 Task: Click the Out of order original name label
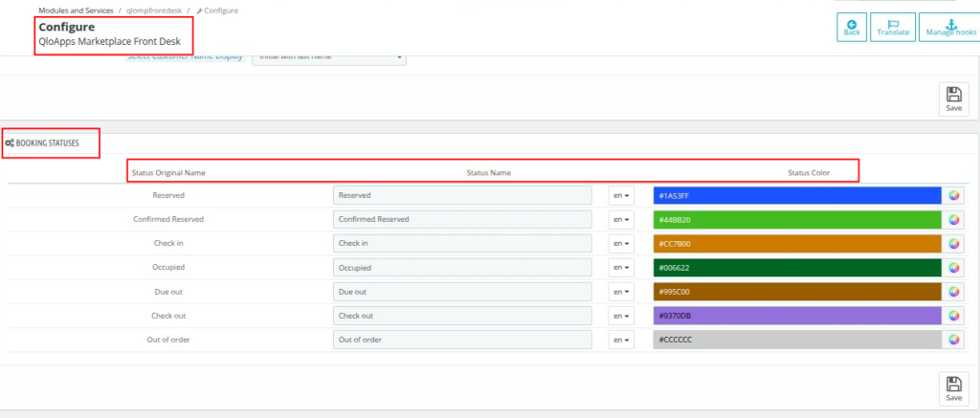[x=168, y=340]
